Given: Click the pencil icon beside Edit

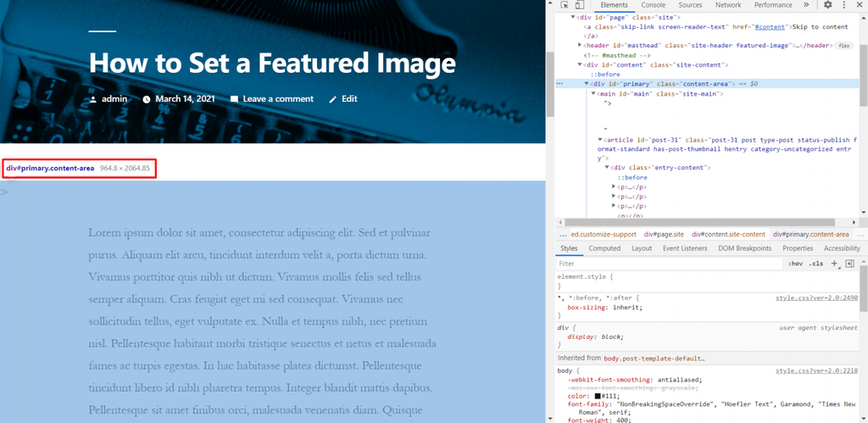Looking at the screenshot, I should (332, 100).
